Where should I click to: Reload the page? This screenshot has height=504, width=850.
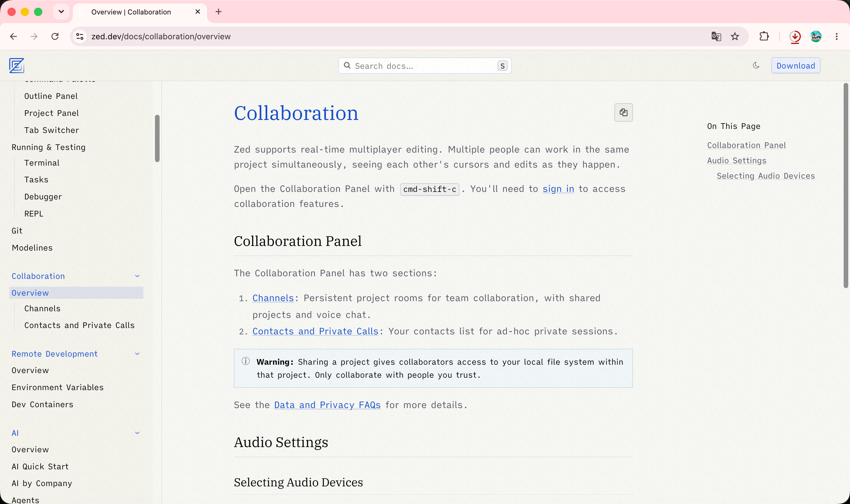click(55, 36)
